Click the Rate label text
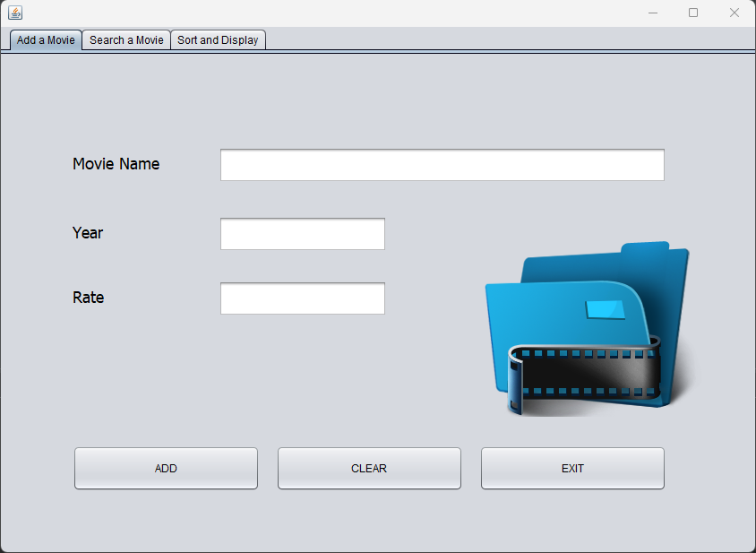Screen dimensions: 756x553 click(89, 298)
